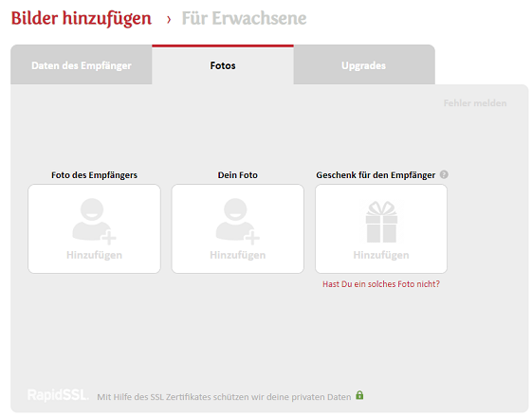Click the recipient photo person icon
This screenshot has height=416, width=532.
[94, 221]
